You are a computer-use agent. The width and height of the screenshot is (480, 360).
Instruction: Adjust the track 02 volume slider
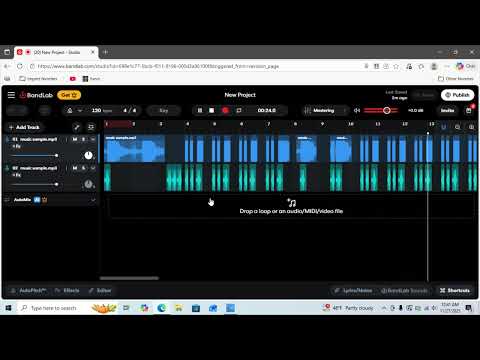coord(35,184)
